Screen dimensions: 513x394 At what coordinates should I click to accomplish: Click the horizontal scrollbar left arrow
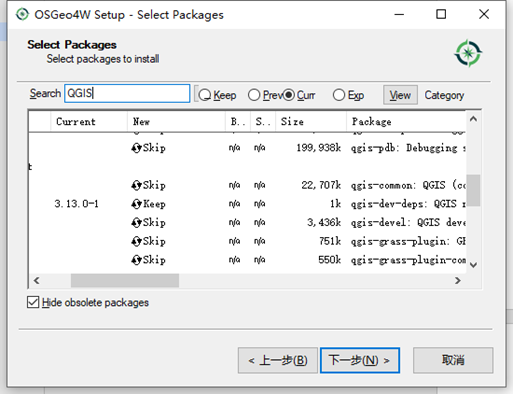[x=37, y=281]
